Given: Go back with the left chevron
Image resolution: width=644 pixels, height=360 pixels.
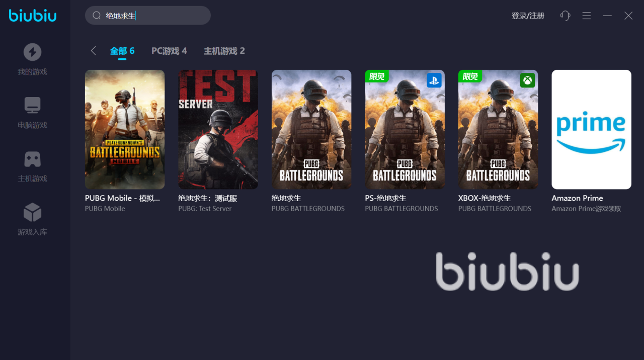Looking at the screenshot, I should [93, 51].
